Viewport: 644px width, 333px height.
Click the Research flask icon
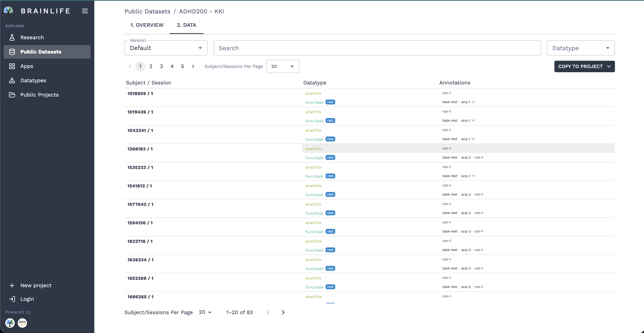click(x=12, y=38)
